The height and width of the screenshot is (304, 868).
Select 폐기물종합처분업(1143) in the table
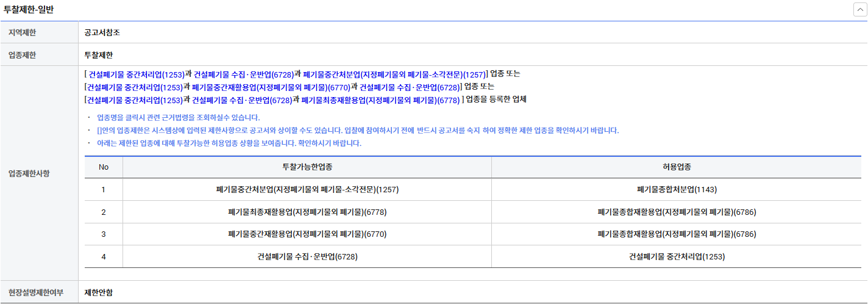677,190
